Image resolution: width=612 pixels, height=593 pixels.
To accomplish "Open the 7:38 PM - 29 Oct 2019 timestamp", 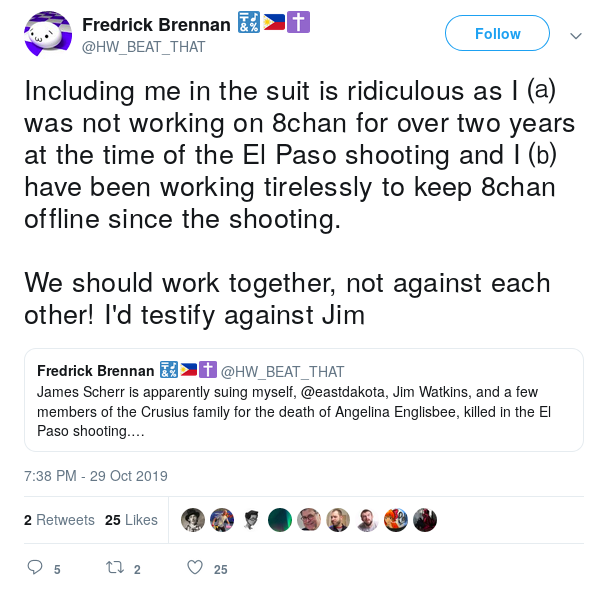I will point(96,476).
